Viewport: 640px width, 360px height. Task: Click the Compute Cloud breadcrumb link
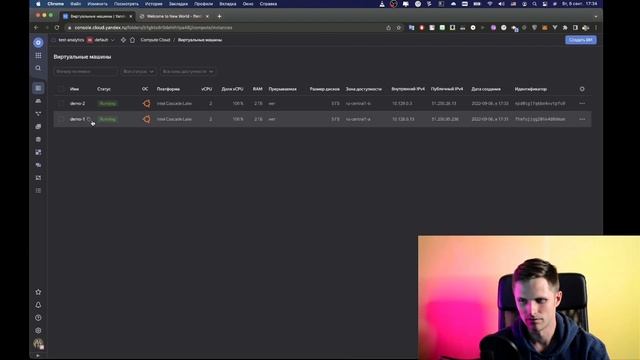(x=155, y=40)
